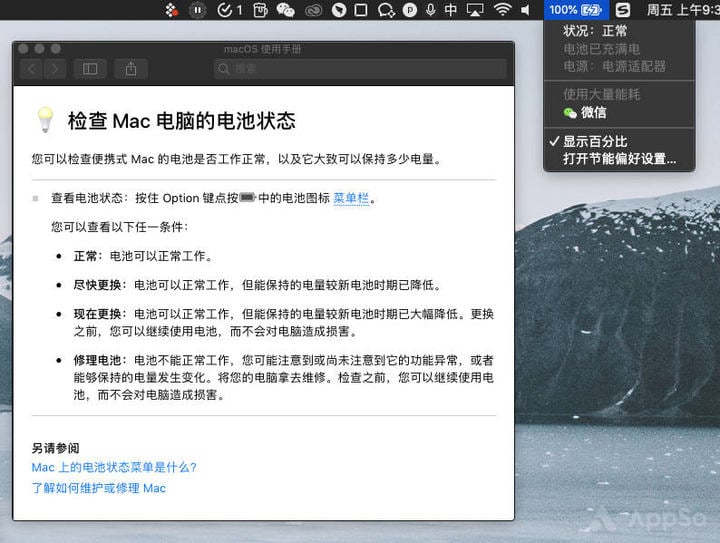
Task: Open the 中 input method menu
Action: (451, 10)
